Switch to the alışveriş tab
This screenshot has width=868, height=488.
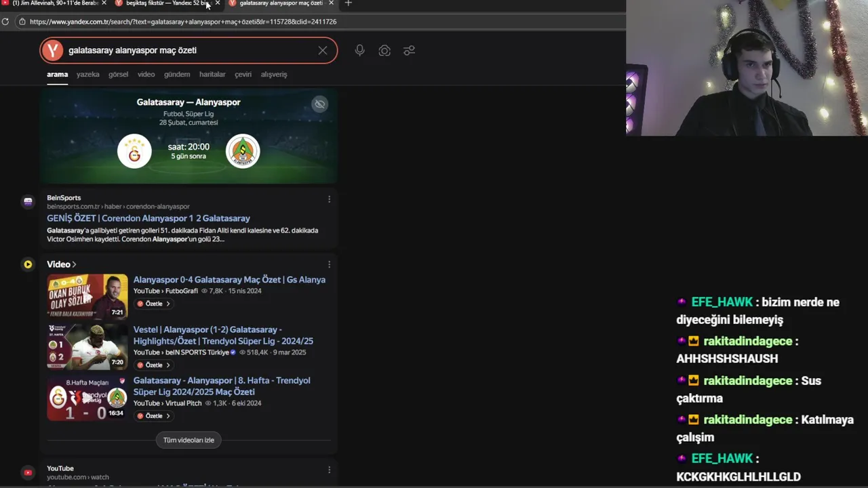pyautogui.click(x=274, y=75)
